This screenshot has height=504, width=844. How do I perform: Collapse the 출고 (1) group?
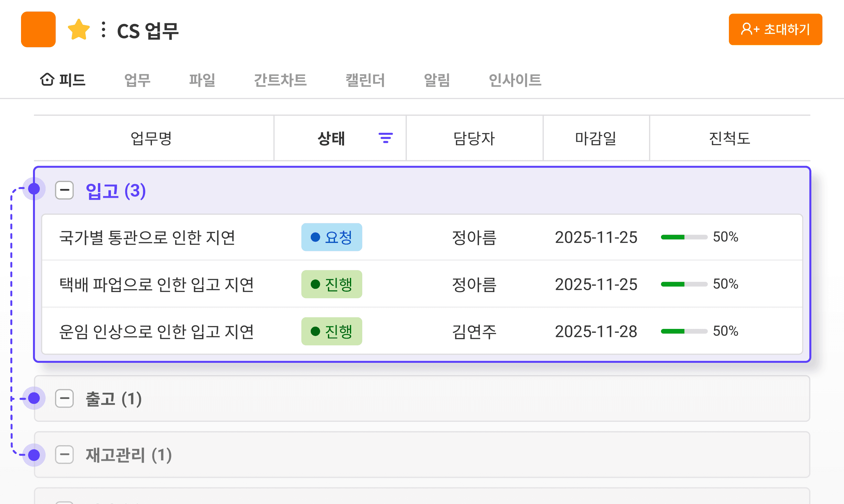pyautogui.click(x=64, y=398)
